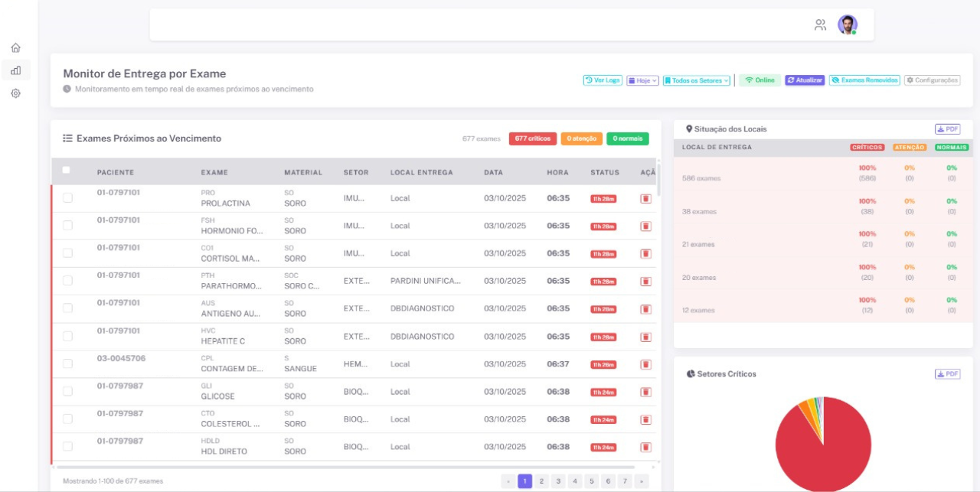This screenshot has width=980, height=492.
Task: Go to next page using pagination arrow
Action: tap(641, 481)
